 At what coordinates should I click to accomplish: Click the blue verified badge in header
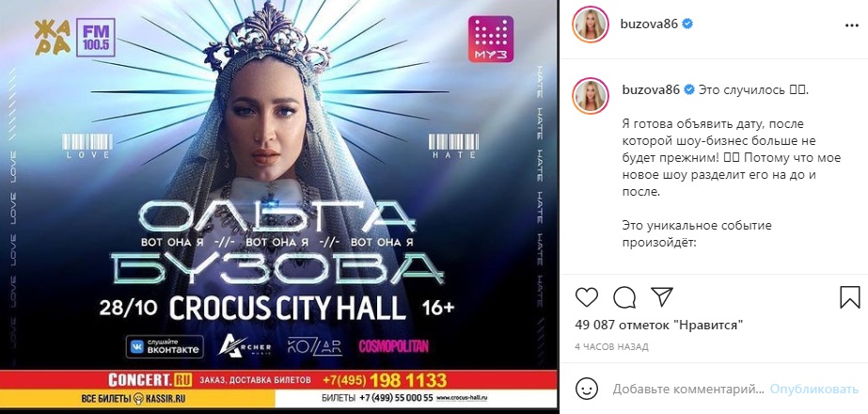tap(687, 24)
